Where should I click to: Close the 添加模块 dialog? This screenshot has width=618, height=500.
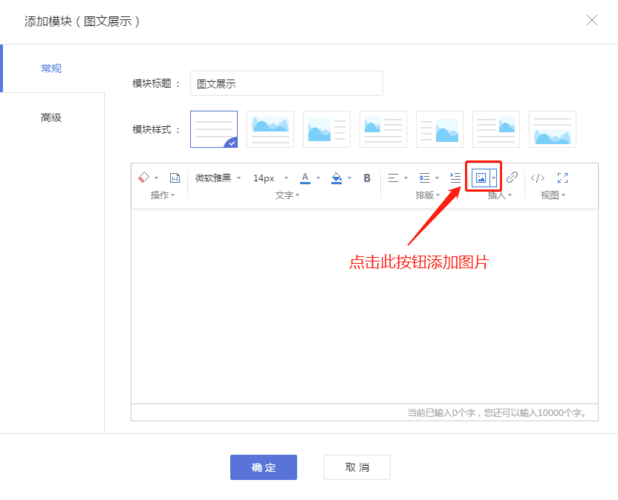pos(592,20)
